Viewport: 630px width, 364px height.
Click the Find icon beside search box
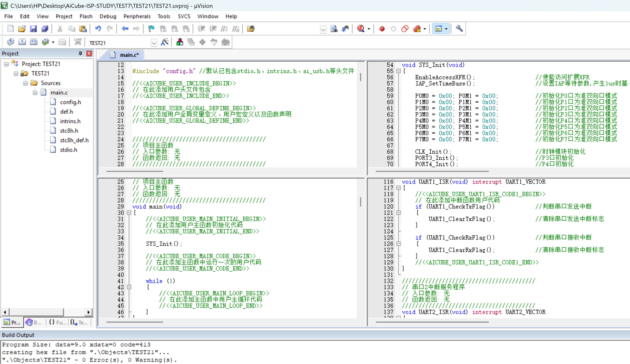coord(334,29)
